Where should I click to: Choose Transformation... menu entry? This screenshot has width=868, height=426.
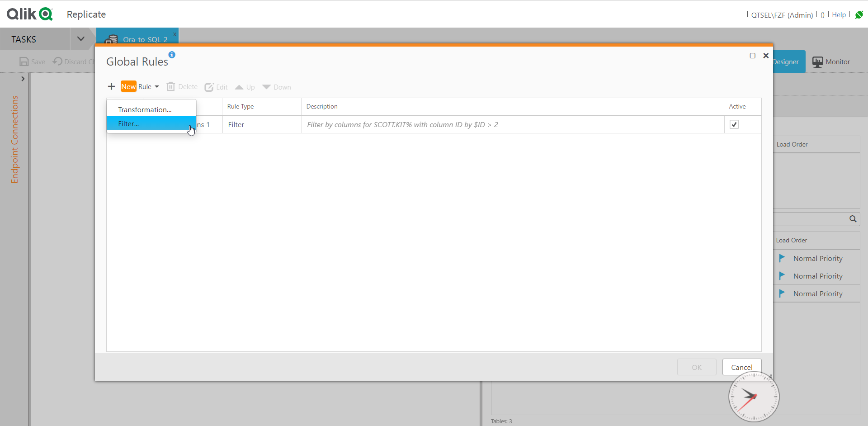(x=151, y=109)
